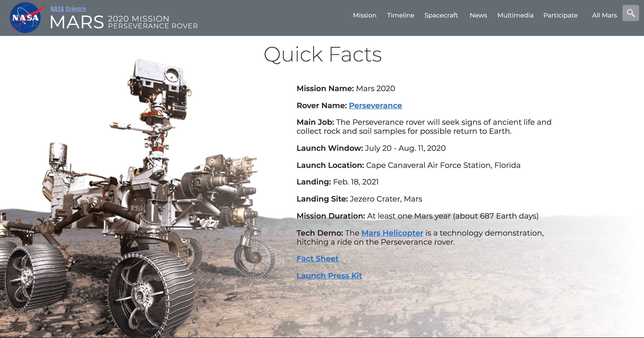Go to All Mars link
Image resolution: width=644 pixels, height=338 pixels.
click(604, 15)
